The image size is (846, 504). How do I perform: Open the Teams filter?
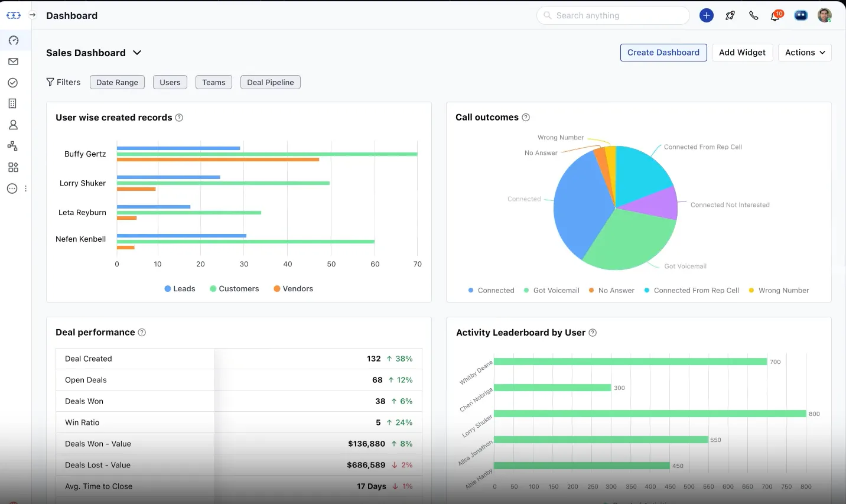click(x=214, y=83)
